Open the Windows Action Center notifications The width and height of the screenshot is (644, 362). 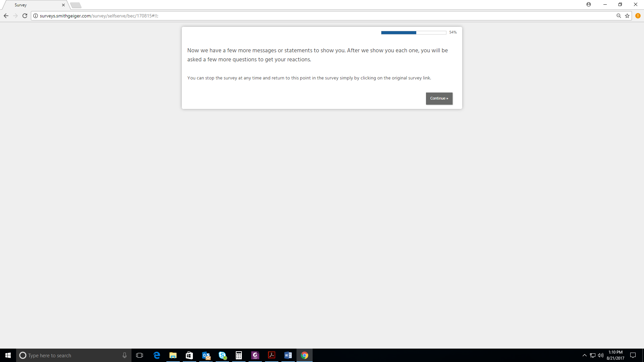click(633, 355)
